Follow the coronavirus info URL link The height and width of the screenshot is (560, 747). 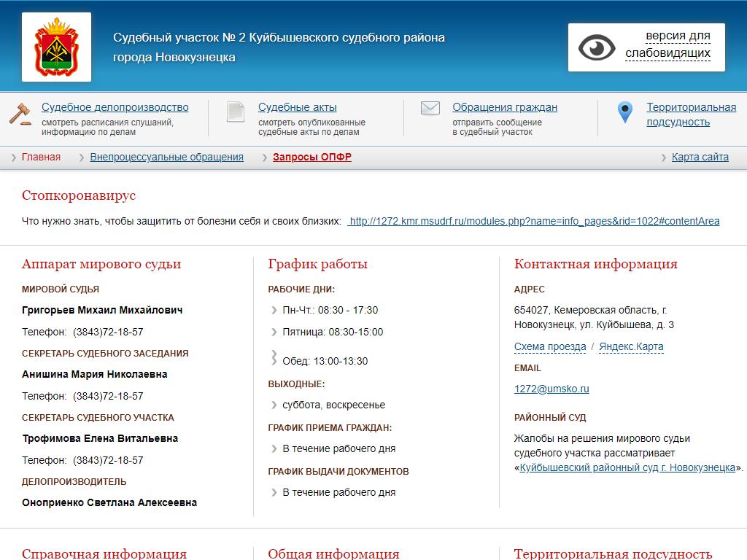point(534,221)
